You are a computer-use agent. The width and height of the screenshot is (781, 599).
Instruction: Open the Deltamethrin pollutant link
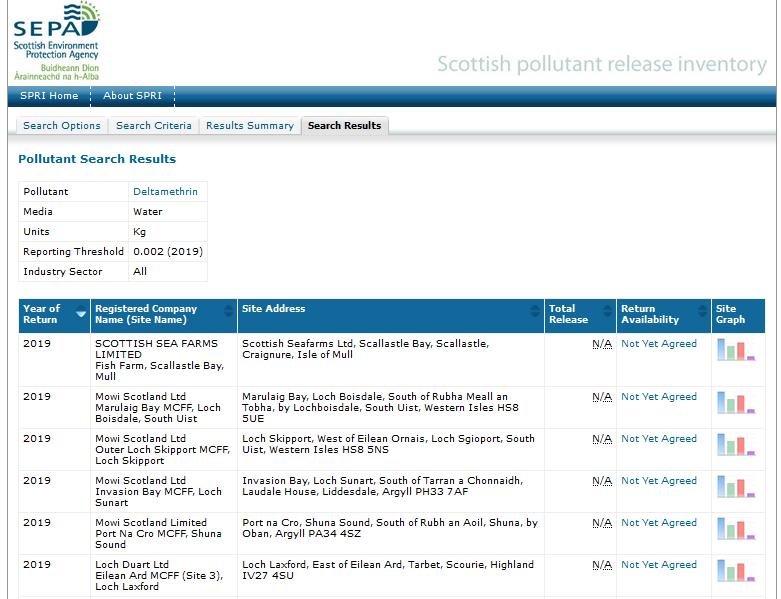pos(165,192)
